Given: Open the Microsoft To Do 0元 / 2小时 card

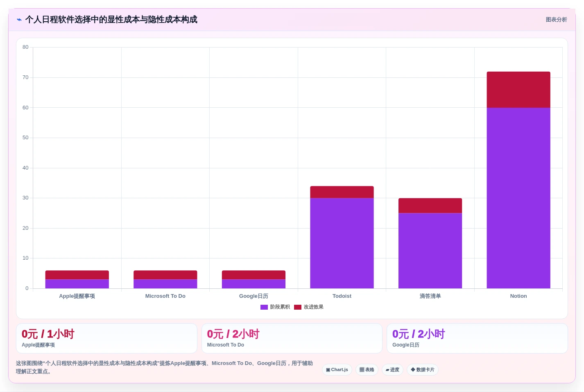Looking at the screenshot, I should pos(292,338).
